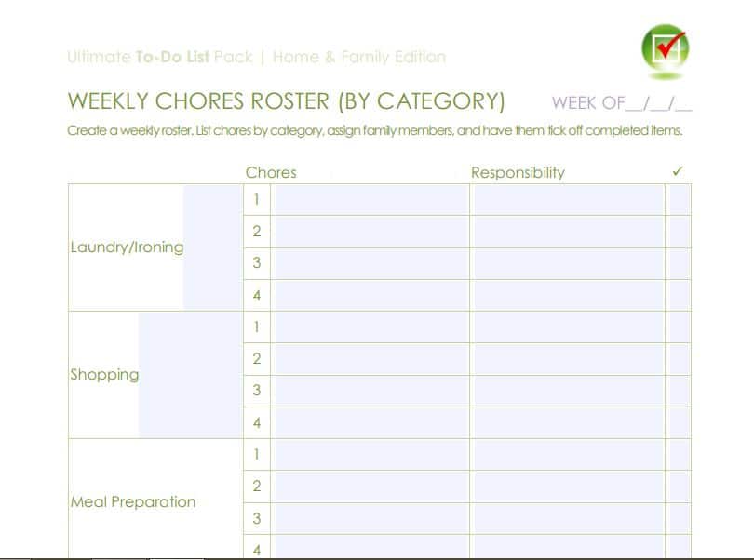Click the Shopping chore 3 input field

[370, 391]
